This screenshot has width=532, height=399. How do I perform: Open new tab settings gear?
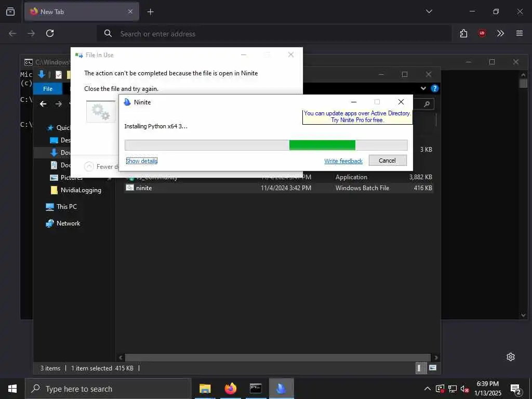pos(511,356)
